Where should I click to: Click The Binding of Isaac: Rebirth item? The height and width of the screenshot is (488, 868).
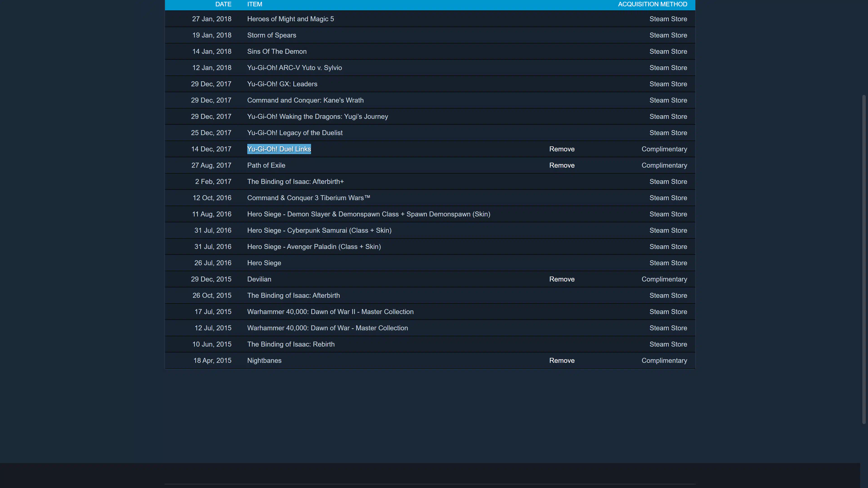point(291,344)
